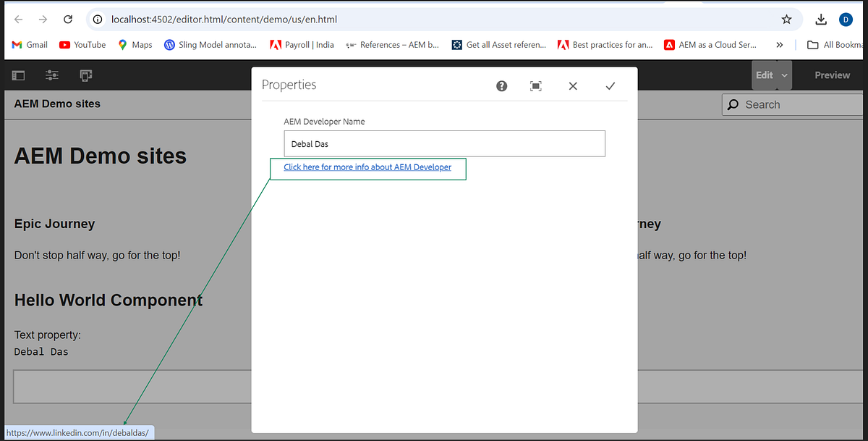The image size is (868, 441).
Task: Open the Gmail bookmark
Action: pos(29,45)
